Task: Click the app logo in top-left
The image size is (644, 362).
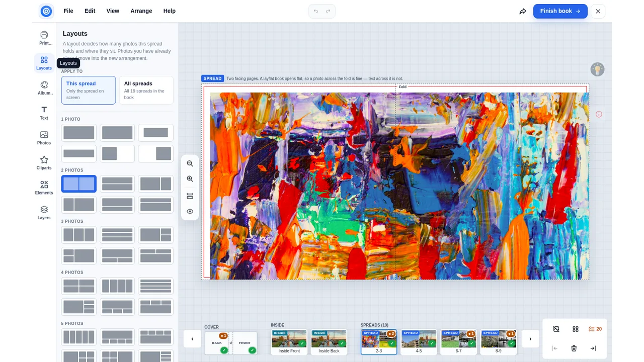Action: pyautogui.click(x=46, y=11)
